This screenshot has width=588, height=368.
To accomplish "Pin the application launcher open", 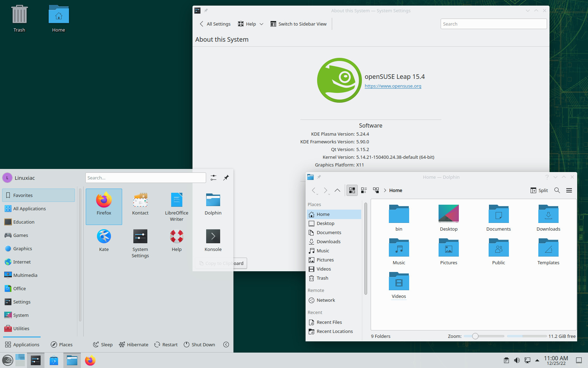I will coord(226,178).
